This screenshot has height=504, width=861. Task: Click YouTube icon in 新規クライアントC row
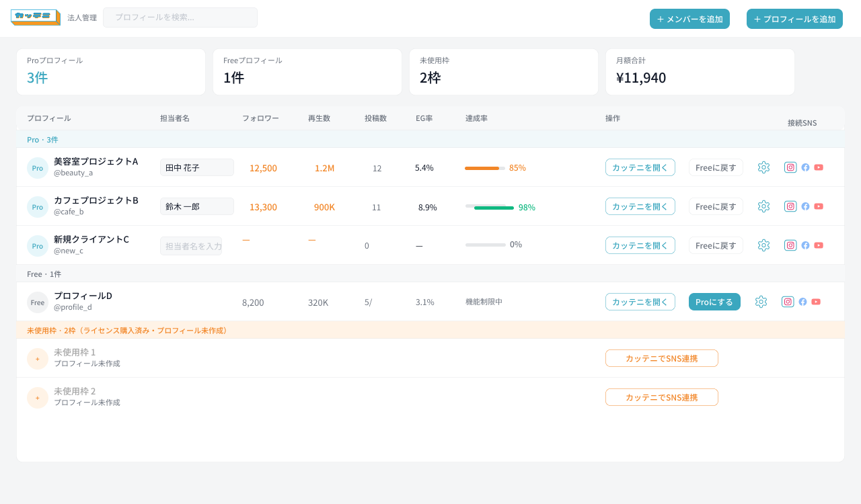(x=819, y=245)
